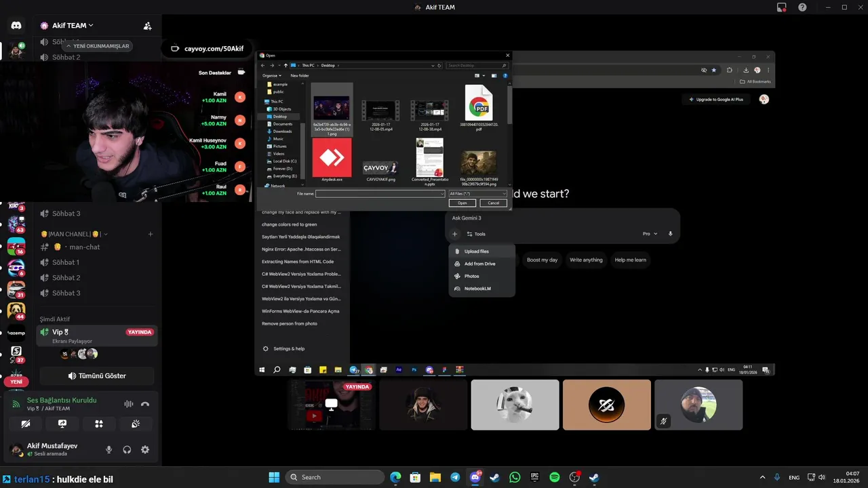Open Spotify from Windows taskbar
868x488 pixels.
(554, 477)
